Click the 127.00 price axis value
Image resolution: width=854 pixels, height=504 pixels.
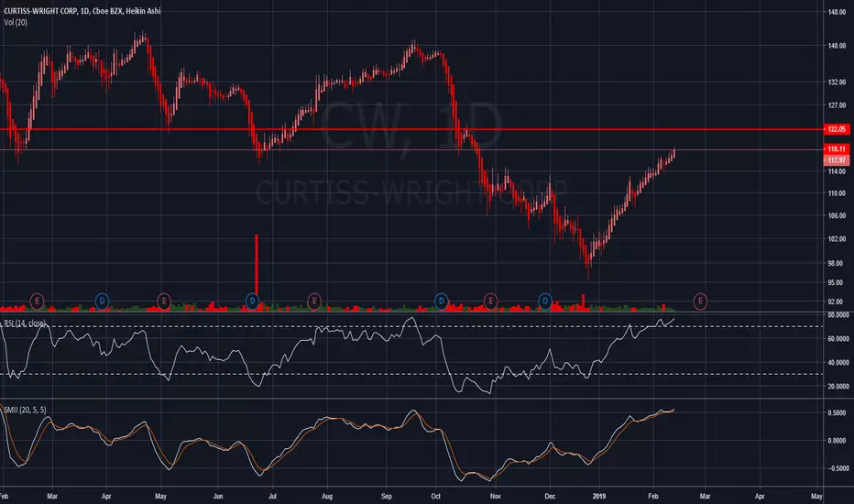pos(837,105)
